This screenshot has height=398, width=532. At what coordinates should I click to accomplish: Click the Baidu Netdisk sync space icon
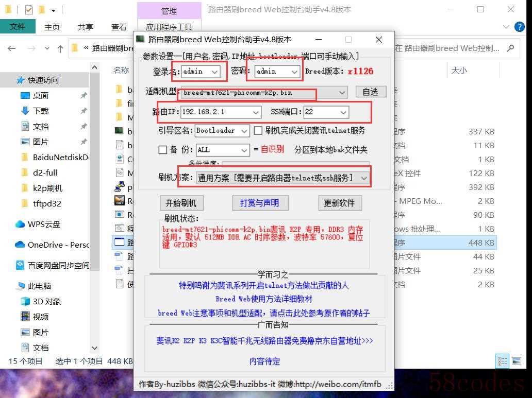coord(20,265)
